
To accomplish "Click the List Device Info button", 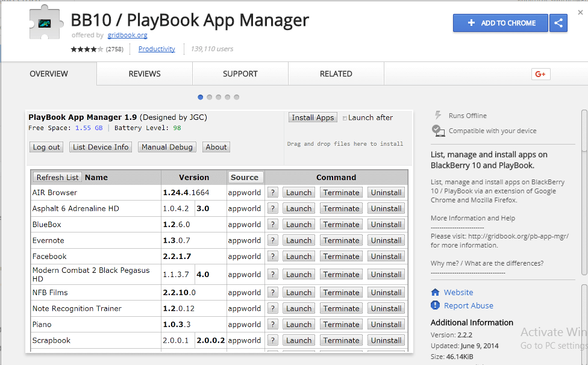I will coord(100,146).
